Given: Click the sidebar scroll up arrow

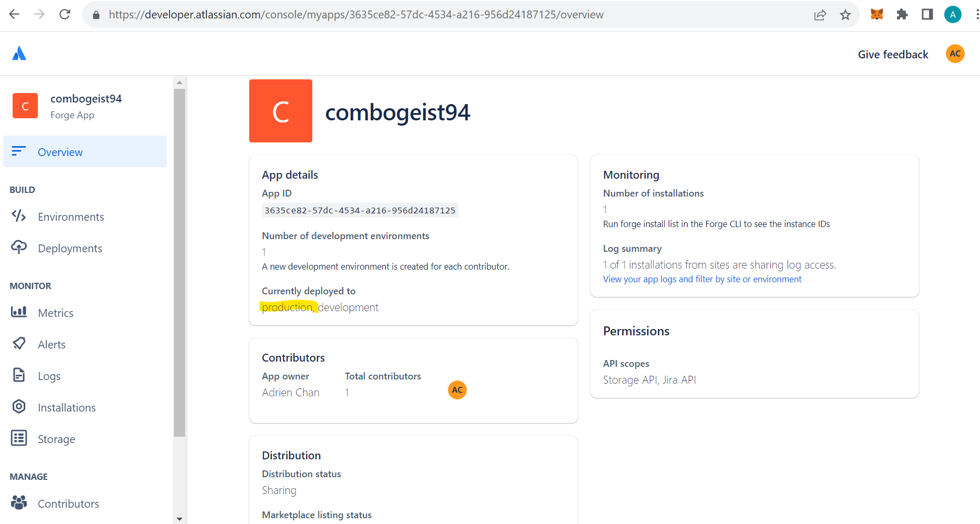Looking at the screenshot, I should coord(179,83).
